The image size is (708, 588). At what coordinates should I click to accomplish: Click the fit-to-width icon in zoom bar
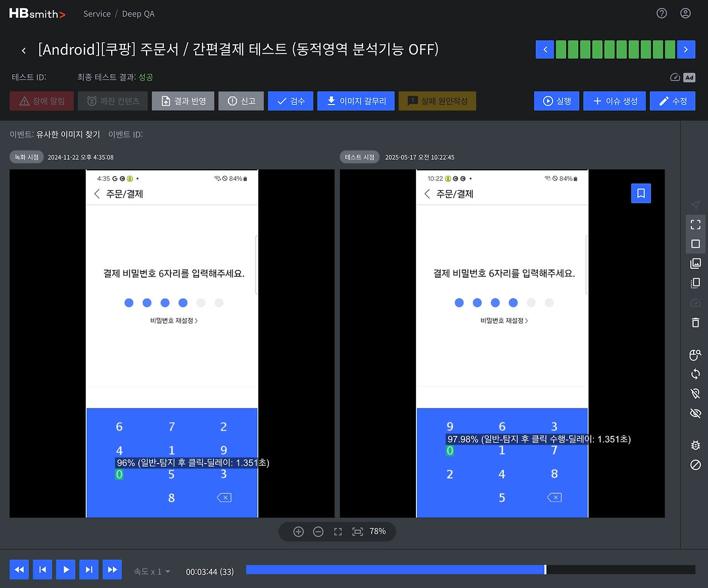click(358, 532)
